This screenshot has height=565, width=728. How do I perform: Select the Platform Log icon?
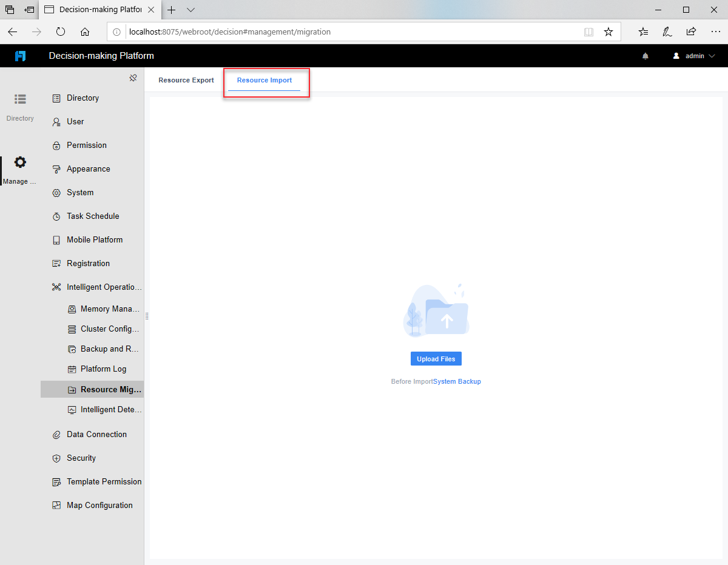pyautogui.click(x=71, y=369)
